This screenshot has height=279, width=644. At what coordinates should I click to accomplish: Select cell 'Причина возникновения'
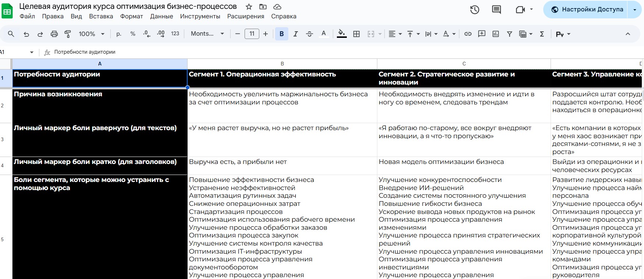tap(100, 106)
